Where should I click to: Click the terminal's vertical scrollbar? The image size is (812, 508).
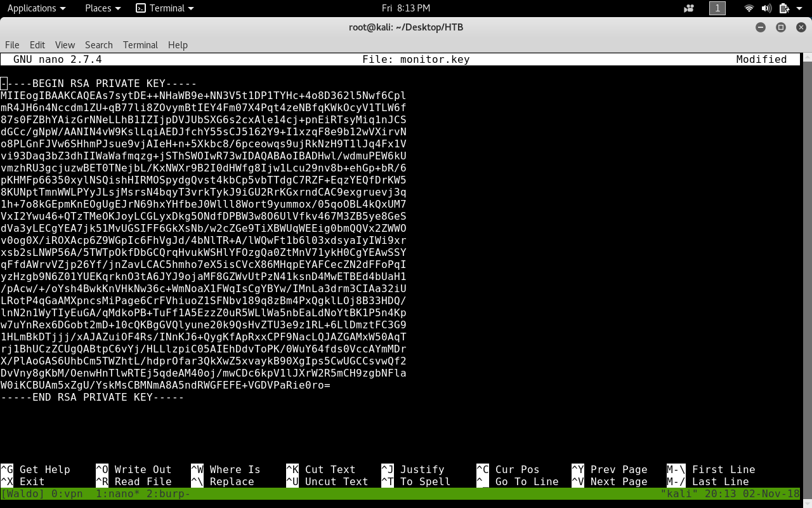808,254
